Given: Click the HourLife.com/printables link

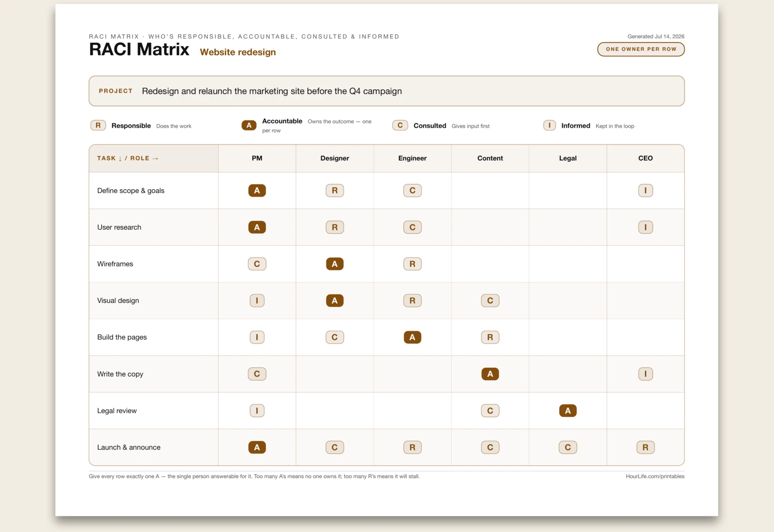Looking at the screenshot, I should [x=655, y=476].
